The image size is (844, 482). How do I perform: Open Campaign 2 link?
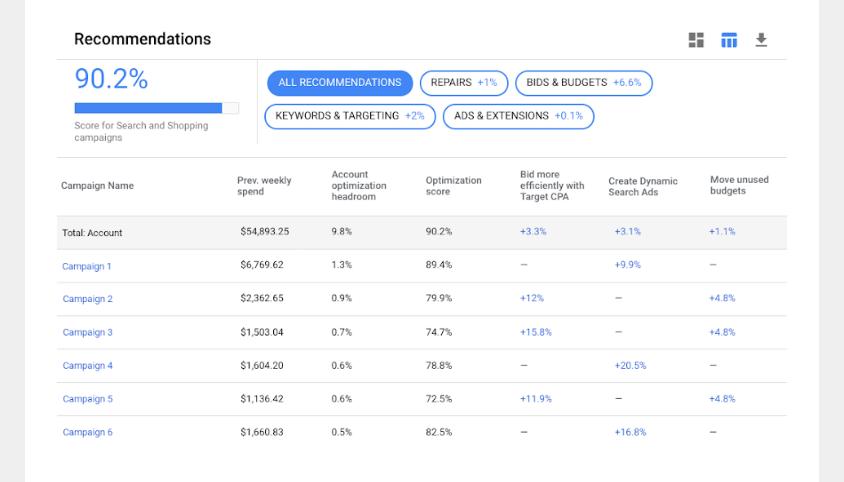(x=87, y=299)
